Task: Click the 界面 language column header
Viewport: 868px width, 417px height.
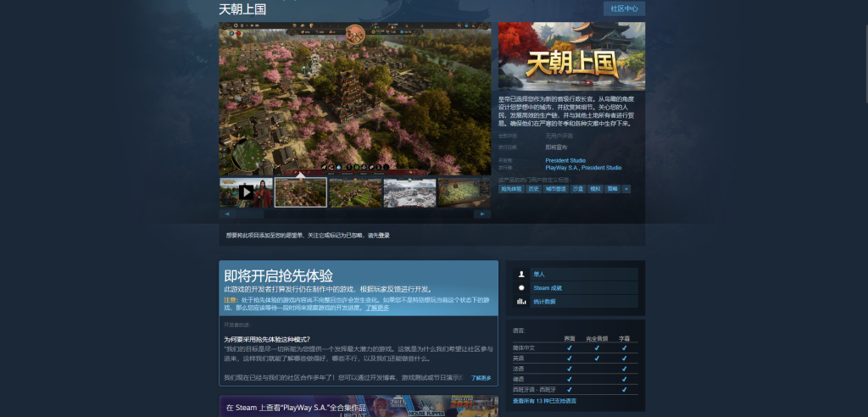Action: tap(569, 338)
